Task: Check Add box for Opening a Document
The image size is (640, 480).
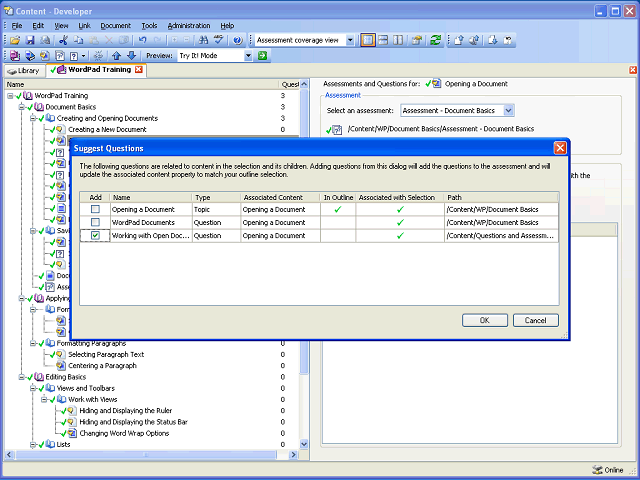Action: pos(95,209)
